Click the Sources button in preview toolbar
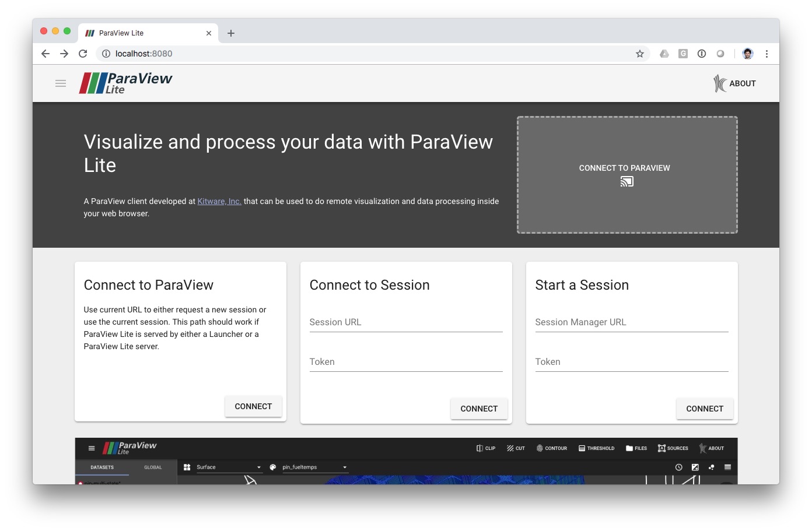Image resolution: width=812 pixels, height=531 pixels. click(x=673, y=448)
